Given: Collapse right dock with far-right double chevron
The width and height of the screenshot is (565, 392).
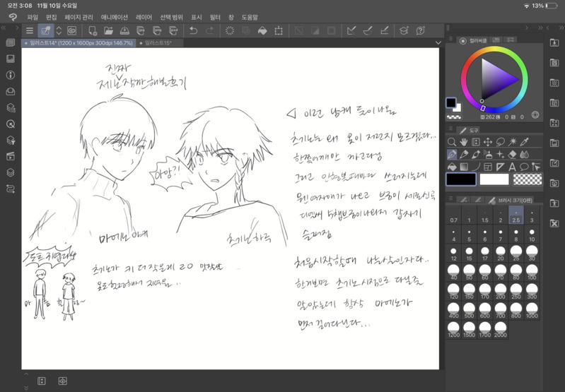Looking at the screenshot, I should [x=561, y=28].
